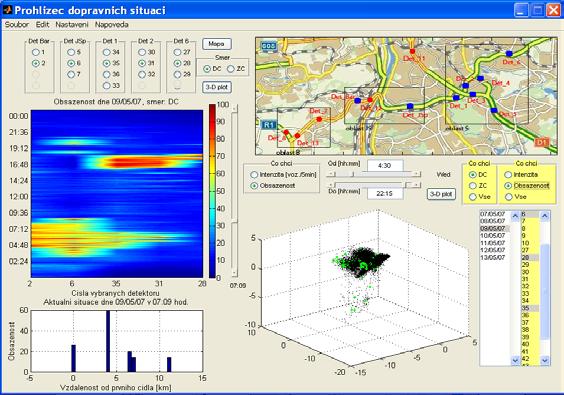Viewport: 564px width, 395px height.
Task: Click the Od [hh:mm] time slider track
Action: coord(373,174)
